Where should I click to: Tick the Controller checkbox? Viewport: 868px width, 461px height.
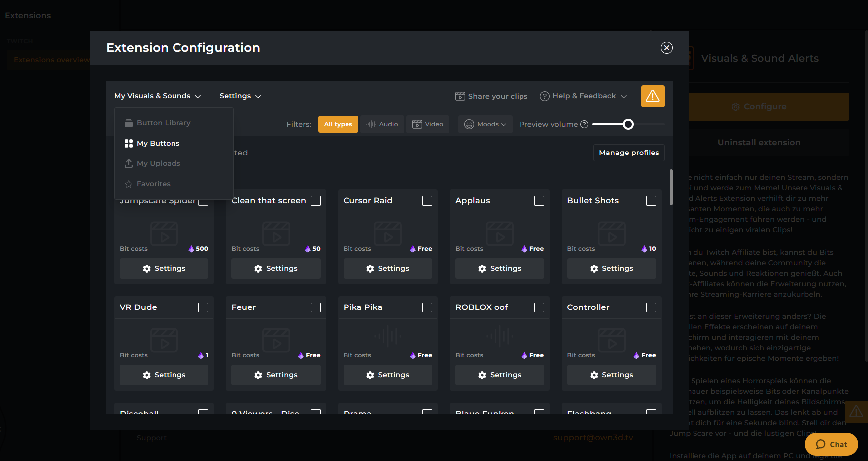pos(651,307)
